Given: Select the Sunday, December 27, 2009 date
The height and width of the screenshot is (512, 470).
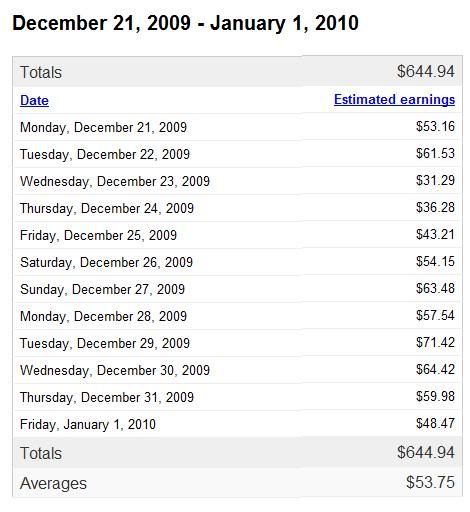Looking at the screenshot, I should coord(102,289).
